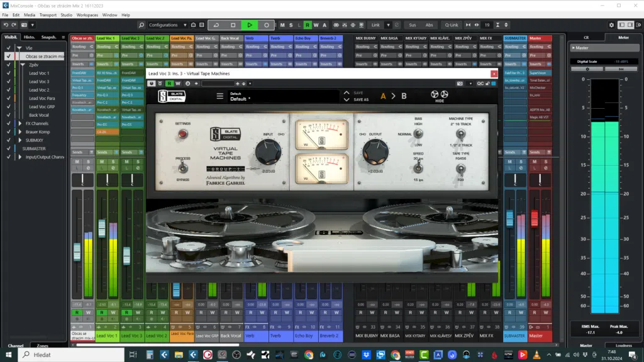This screenshot has height=362, width=644.
Task: Select the B comparison setting
Action: 404,96
